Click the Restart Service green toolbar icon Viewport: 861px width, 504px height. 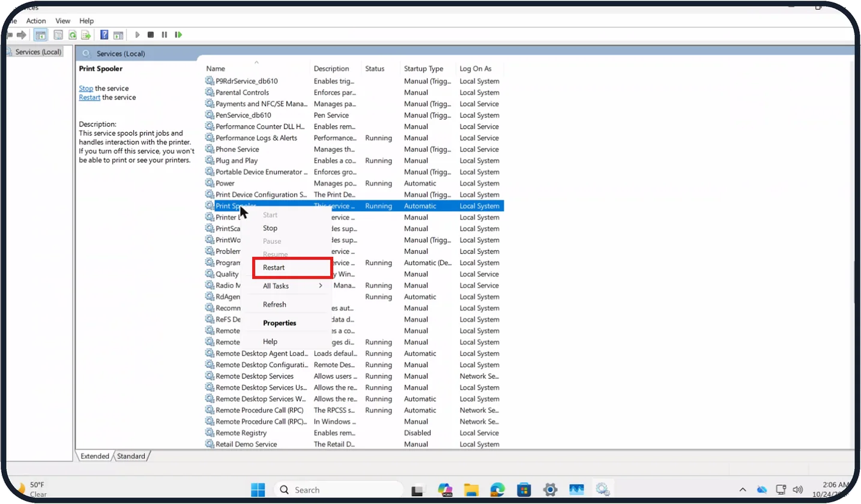(x=178, y=35)
